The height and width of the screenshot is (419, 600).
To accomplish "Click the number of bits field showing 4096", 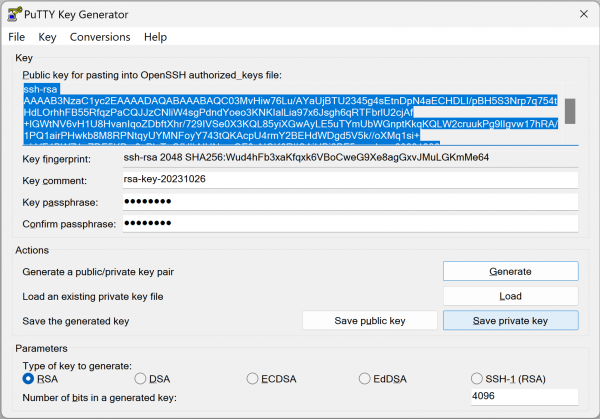I will point(524,396).
